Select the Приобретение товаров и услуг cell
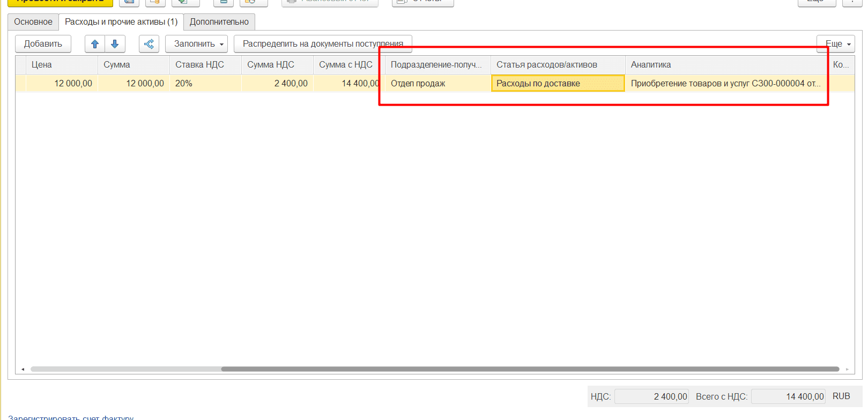The height and width of the screenshot is (420, 868). tap(726, 83)
